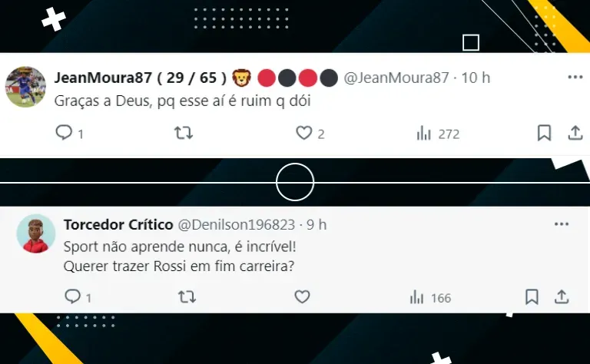Bookmark JeanMoura87's tweet
The image size is (590, 364).
[x=544, y=133]
